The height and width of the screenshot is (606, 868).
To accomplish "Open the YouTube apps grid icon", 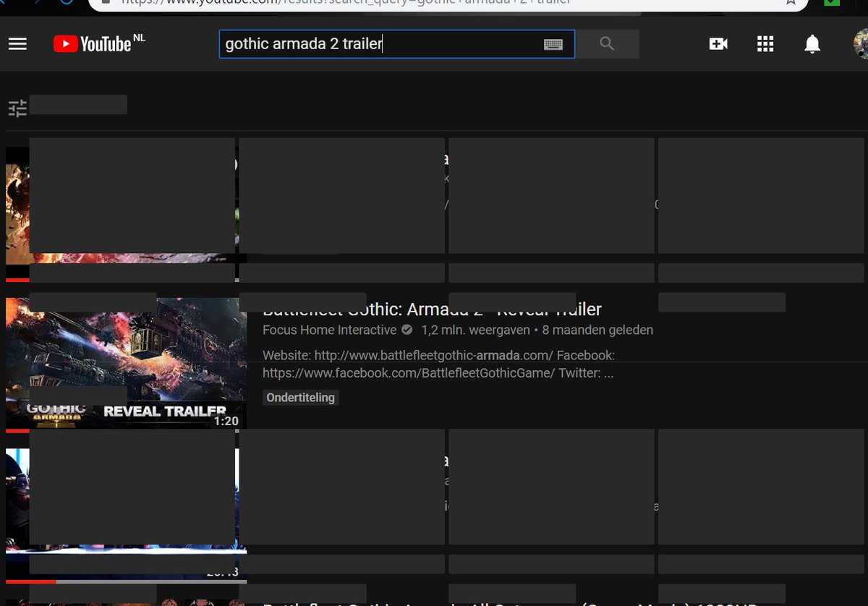I will pyautogui.click(x=765, y=44).
